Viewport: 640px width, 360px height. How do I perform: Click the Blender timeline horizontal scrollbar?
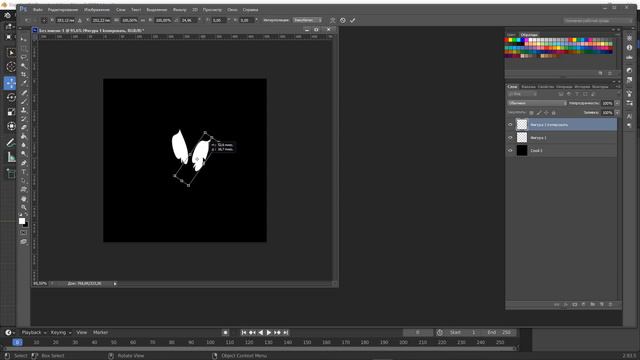260,349
